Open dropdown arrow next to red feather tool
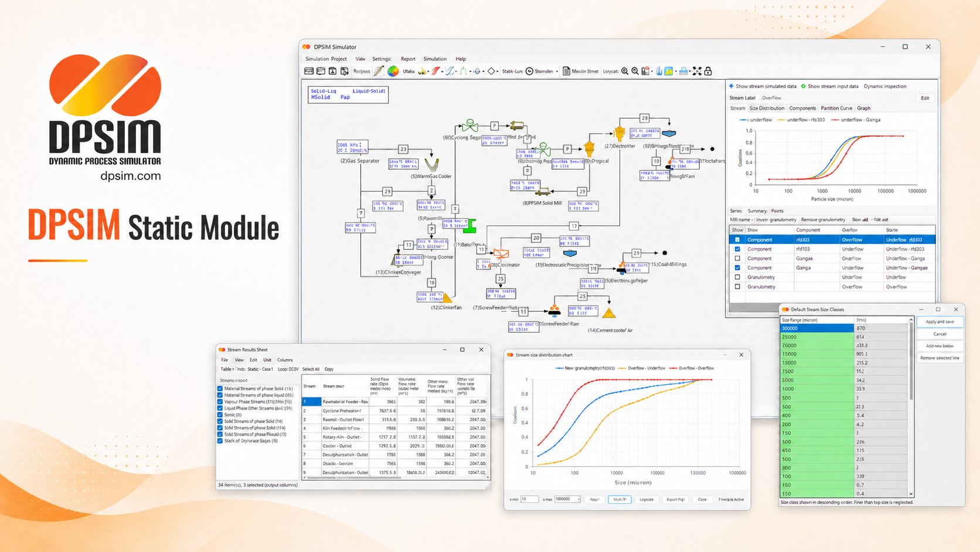Viewport: 980px width, 552px height. pyautogui.click(x=442, y=72)
